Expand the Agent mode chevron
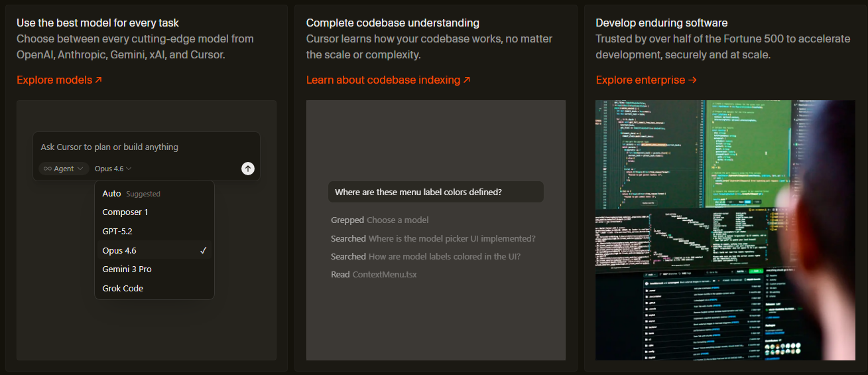Image resolution: width=868 pixels, height=375 pixels. coord(80,169)
